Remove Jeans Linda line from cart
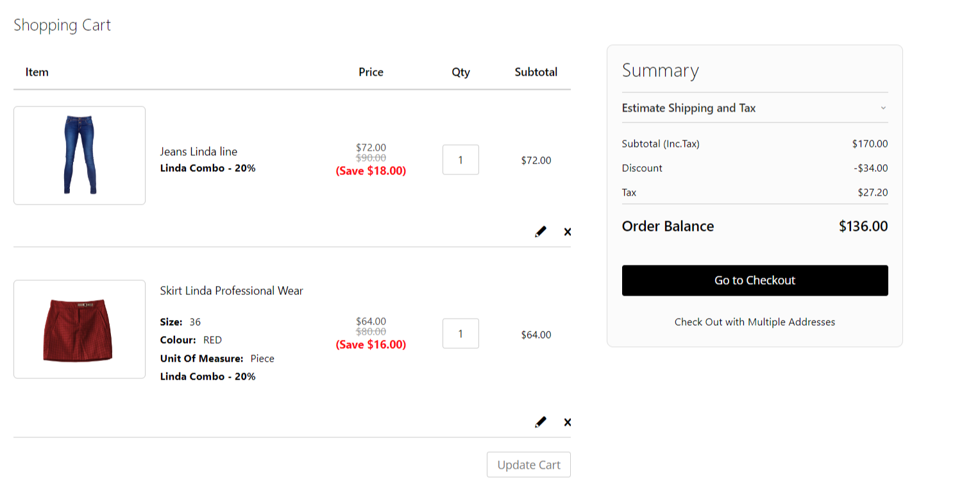This screenshot has width=980, height=479. tap(567, 231)
